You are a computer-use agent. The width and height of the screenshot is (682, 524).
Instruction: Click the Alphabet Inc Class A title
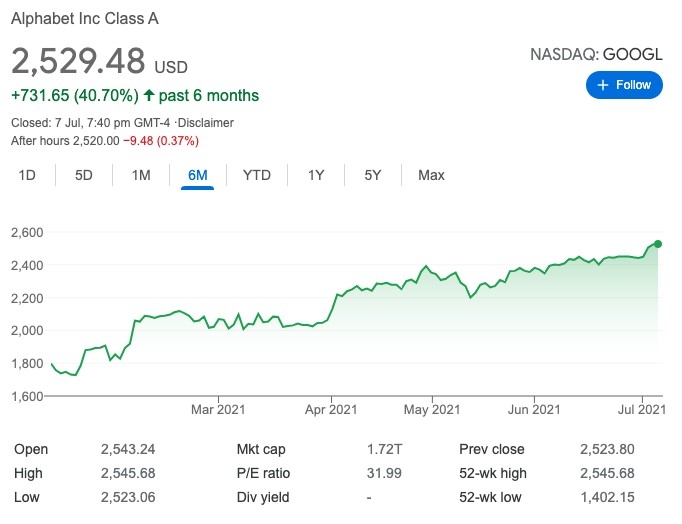pyautogui.click(x=85, y=19)
